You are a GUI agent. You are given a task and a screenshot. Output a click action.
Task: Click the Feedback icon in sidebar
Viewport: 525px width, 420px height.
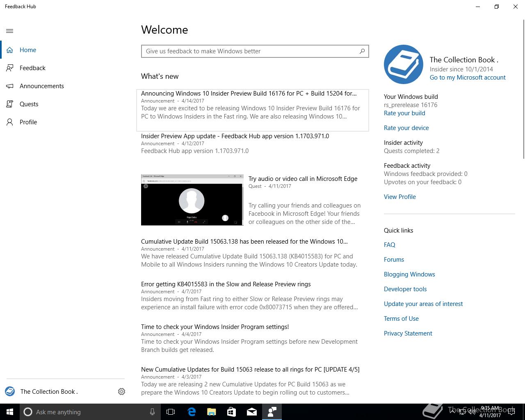[10, 68]
